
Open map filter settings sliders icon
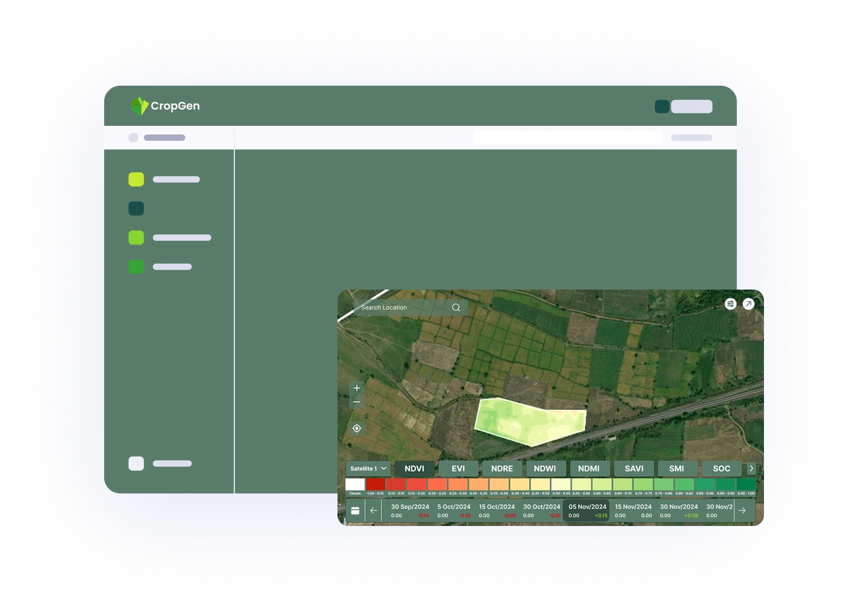(730, 304)
